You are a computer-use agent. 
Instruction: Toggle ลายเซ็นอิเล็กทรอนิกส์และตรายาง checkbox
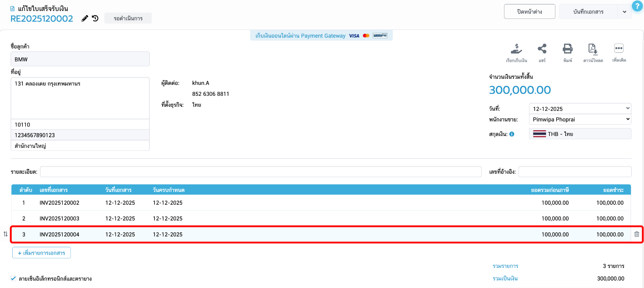13,279
